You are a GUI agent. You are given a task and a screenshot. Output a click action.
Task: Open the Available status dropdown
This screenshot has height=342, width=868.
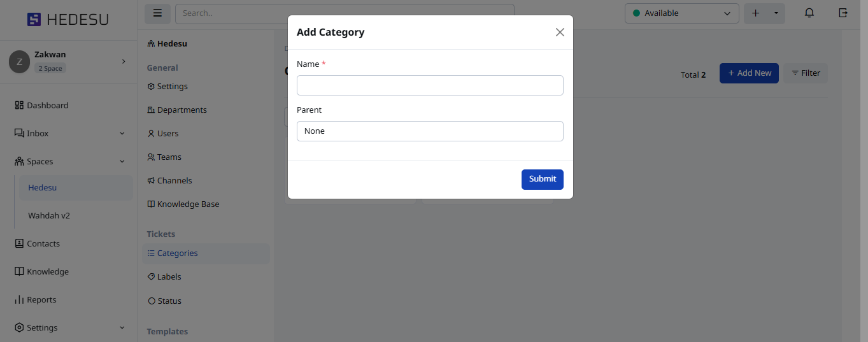[x=681, y=13]
